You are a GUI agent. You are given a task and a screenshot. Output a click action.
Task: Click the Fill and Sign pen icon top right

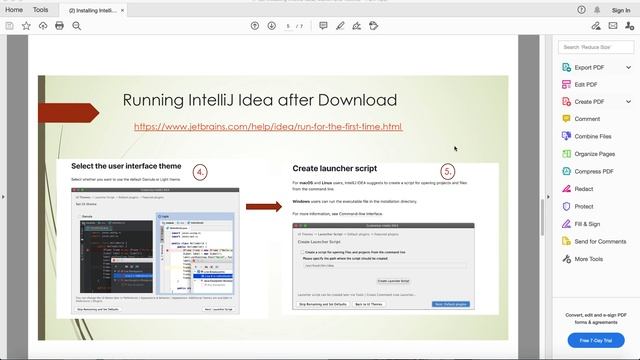click(596, 26)
